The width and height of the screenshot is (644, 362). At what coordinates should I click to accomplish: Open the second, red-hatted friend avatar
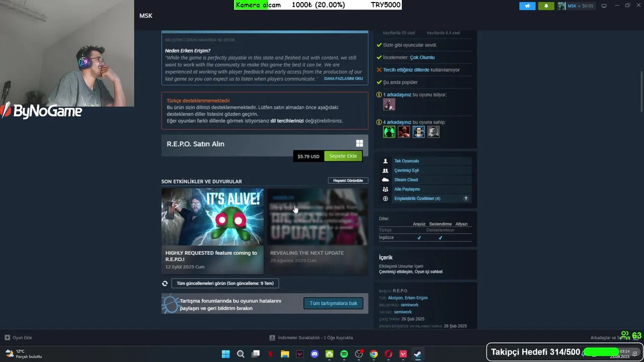pyautogui.click(x=404, y=132)
